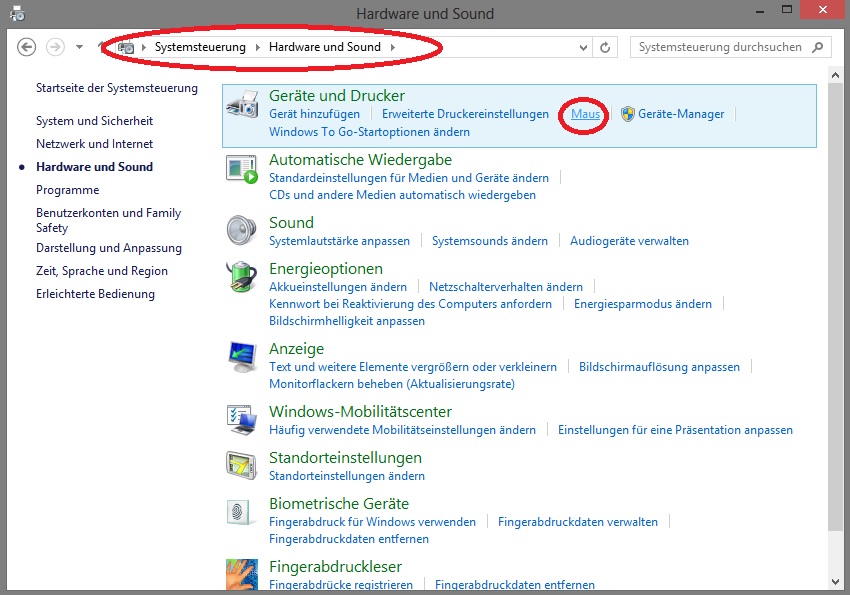Image resolution: width=850 pixels, height=595 pixels.
Task: Open the recent locations dropdown arrow
Action: 79,47
